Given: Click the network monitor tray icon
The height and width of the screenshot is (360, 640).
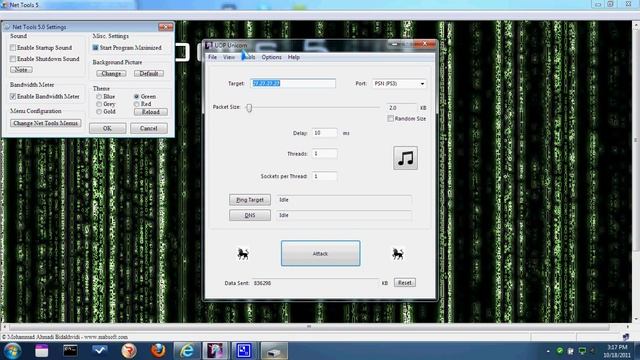Looking at the screenshot, I should coord(582,351).
